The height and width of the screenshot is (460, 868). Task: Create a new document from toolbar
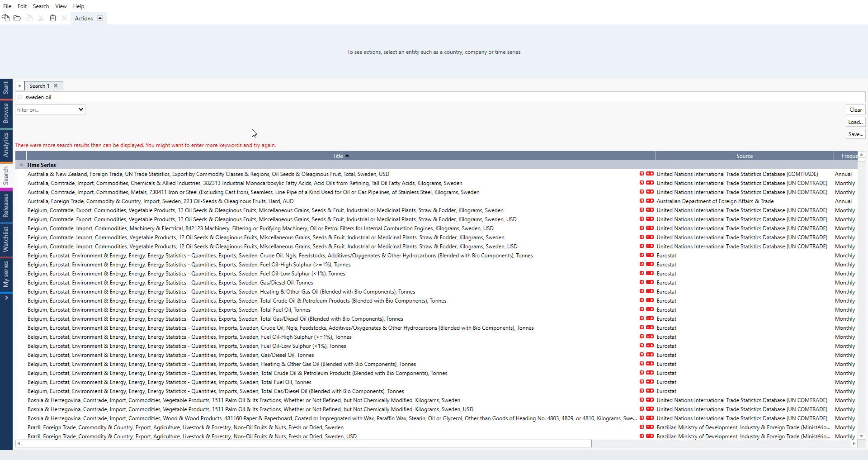tap(6, 18)
